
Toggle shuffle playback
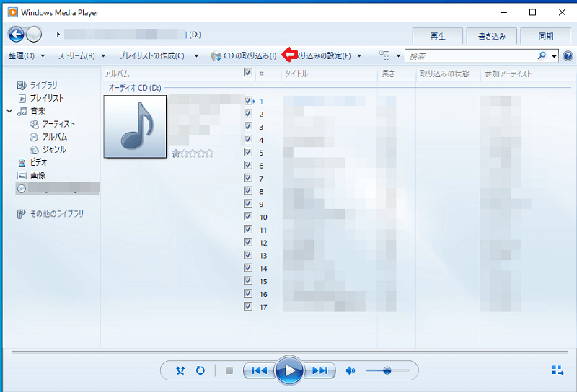(x=180, y=370)
